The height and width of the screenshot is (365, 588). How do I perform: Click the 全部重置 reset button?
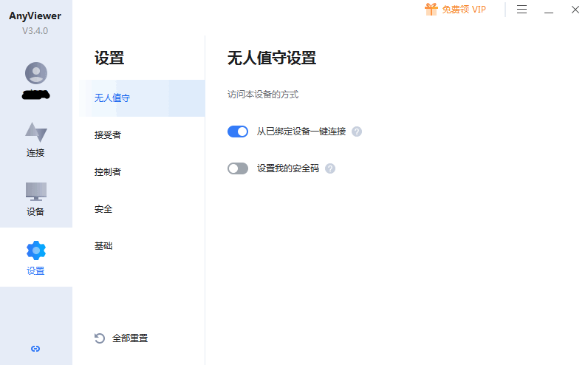(x=130, y=338)
